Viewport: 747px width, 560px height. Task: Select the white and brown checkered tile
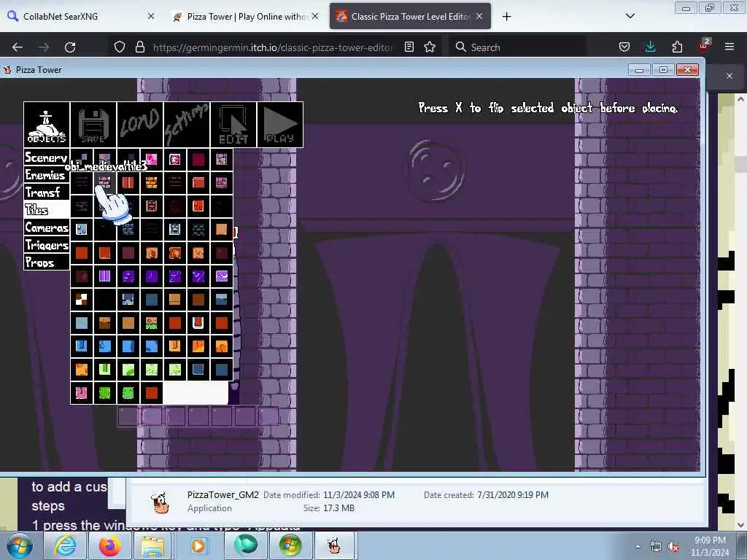[82, 299]
